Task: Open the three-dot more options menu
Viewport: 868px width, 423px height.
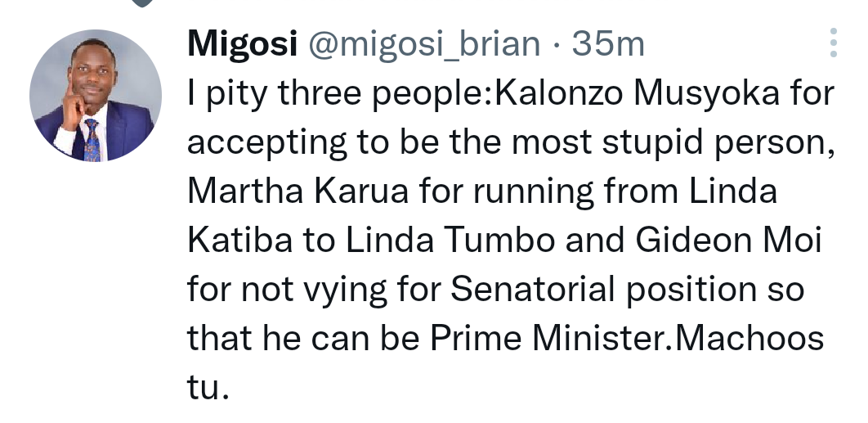Action: (833, 43)
